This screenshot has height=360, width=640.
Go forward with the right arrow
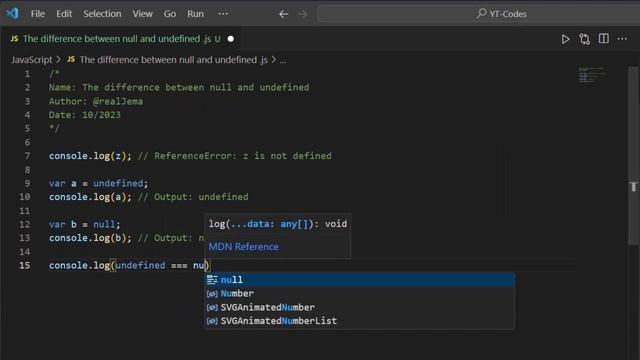tap(303, 14)
